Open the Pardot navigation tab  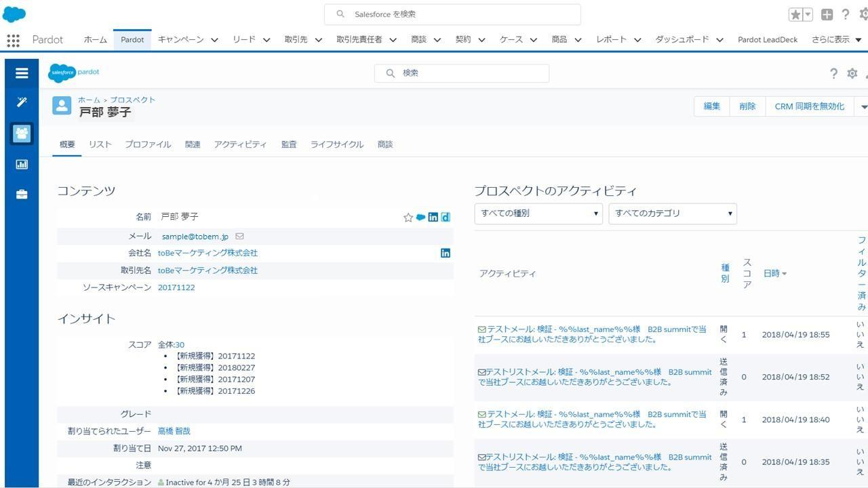(132, 39)
